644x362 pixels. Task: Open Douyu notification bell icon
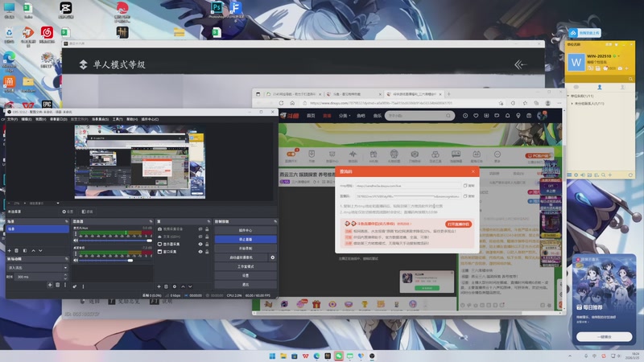coord(508,116)
